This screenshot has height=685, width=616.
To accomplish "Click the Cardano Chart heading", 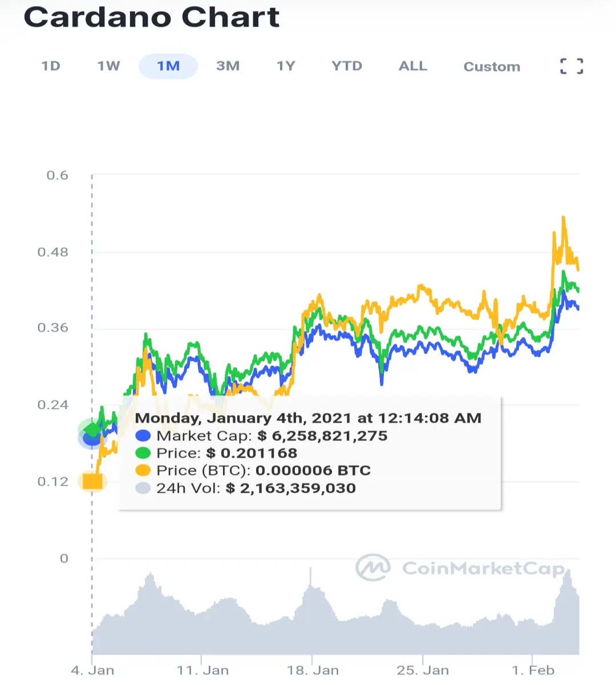I will (x=152, y=17).
